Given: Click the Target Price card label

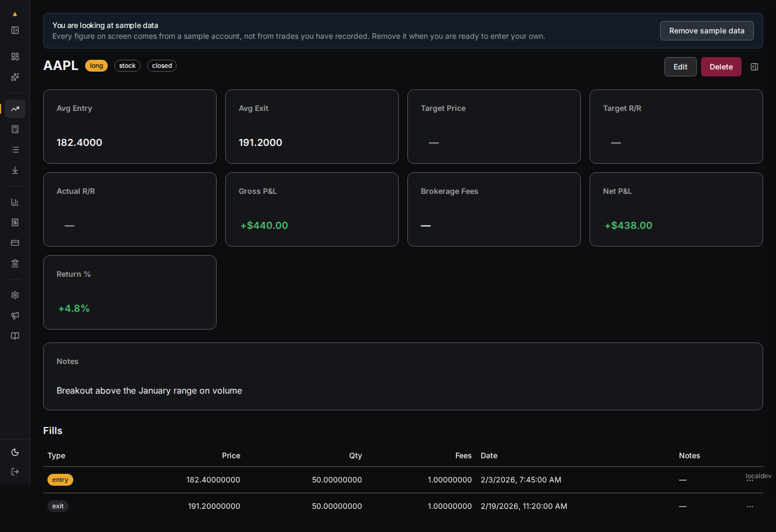Looking at the screenshot, I should [x=443, y=108].
